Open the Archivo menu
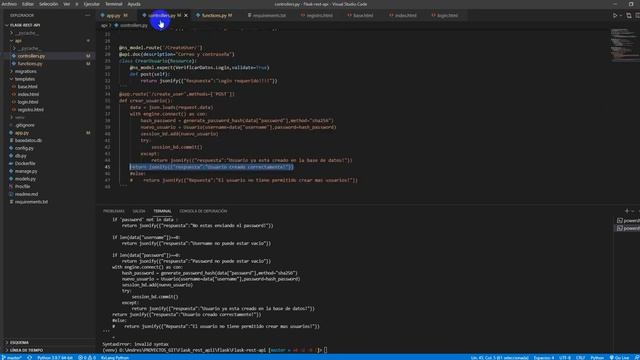Image resolution: width=640 pixels, height=360 pixels. coord(9,4)
